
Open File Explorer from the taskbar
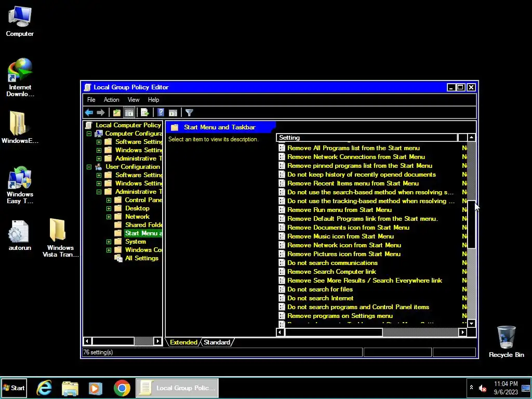[x=70, y=388]
